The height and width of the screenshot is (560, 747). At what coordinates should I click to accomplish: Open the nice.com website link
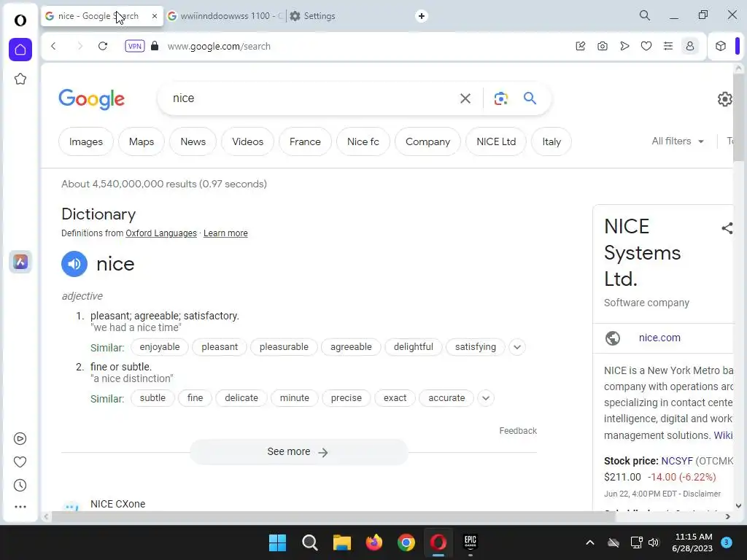[x=659, y=338]
